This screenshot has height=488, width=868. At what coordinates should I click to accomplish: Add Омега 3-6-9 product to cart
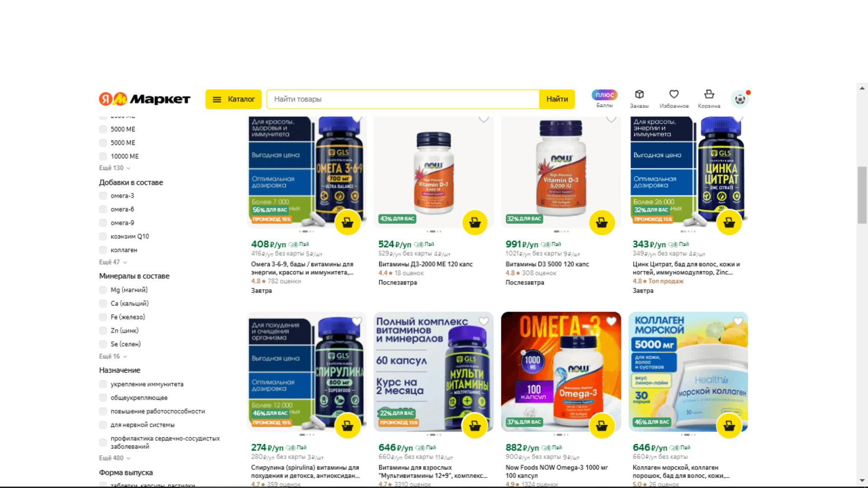click(348, 222)
